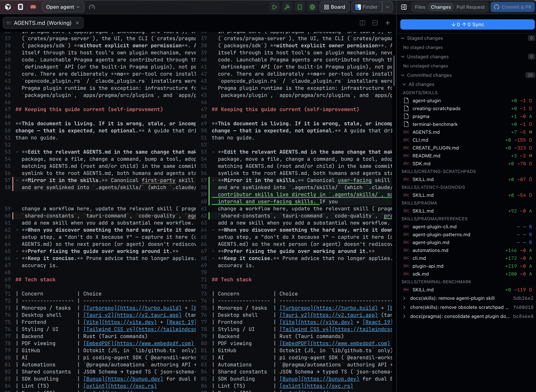This screenshot has width=536, height=392.
Task: Open SKILL.md under SKILLS/PRAGMA
Action: pos(467,211)
